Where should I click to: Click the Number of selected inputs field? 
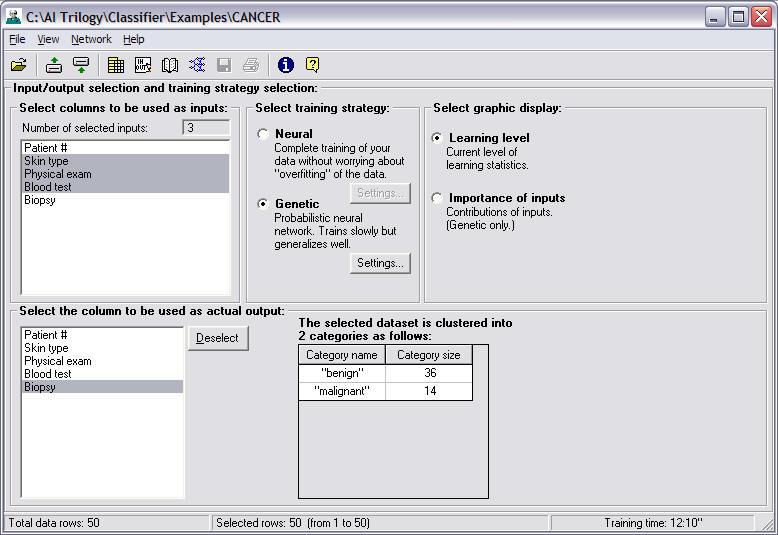(206, 128)
